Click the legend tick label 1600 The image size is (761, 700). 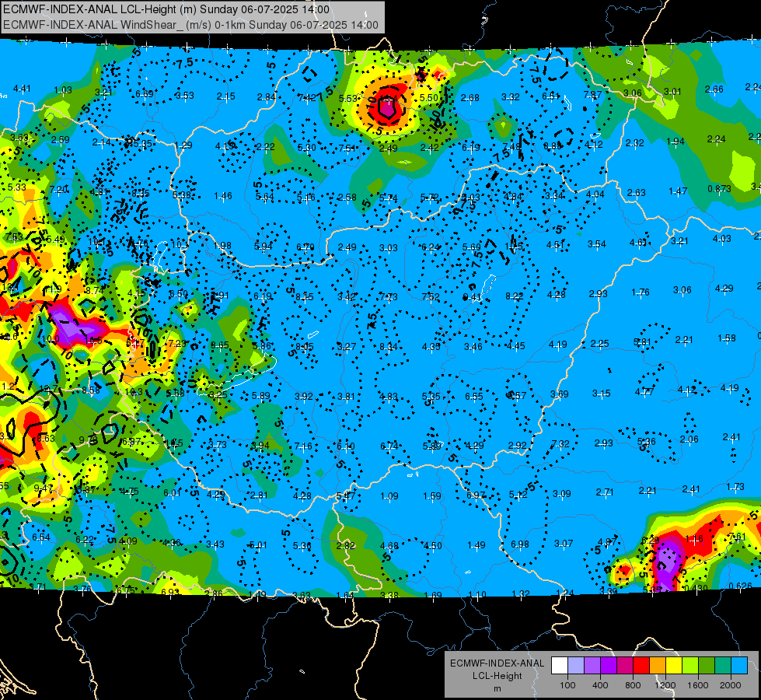point(698,685)
